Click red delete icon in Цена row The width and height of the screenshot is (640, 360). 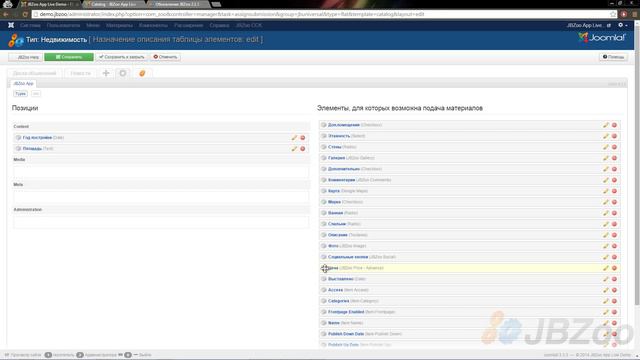click(614, 268)
